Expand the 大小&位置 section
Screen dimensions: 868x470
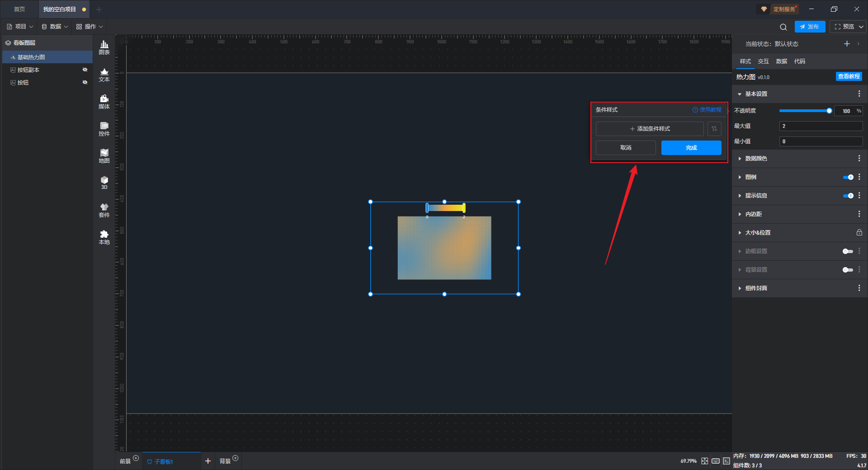point(740,233)
